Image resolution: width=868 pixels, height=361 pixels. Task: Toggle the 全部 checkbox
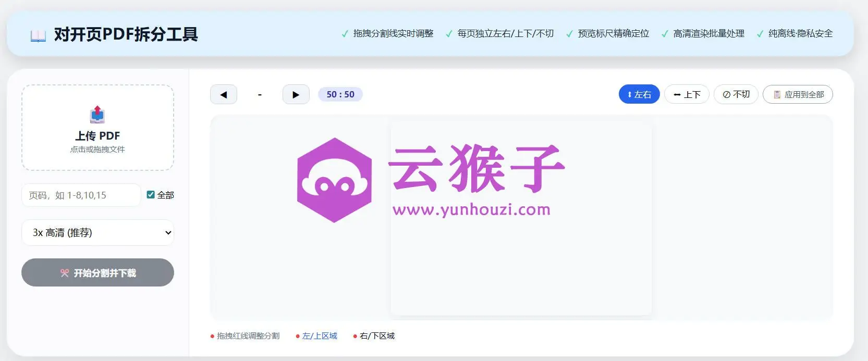[151, 195]
